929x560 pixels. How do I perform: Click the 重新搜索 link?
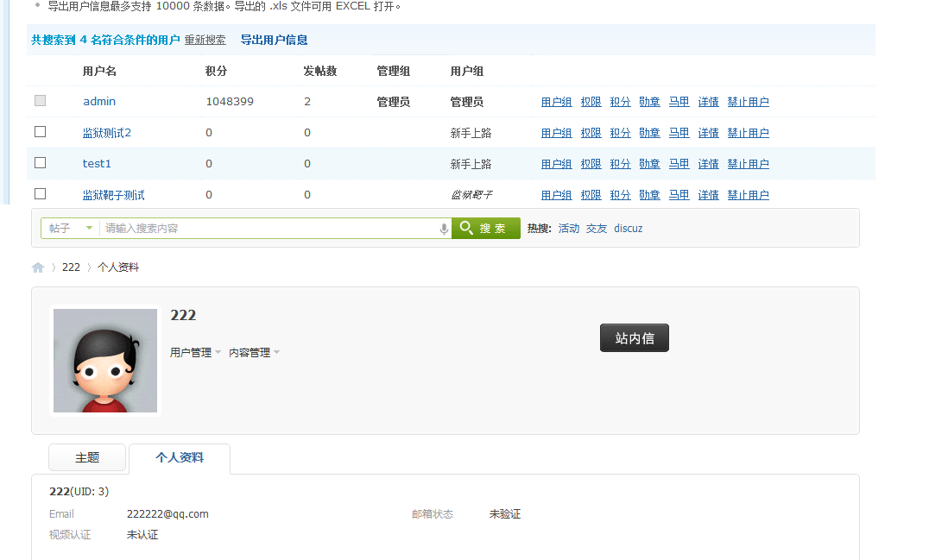(205, 40)
